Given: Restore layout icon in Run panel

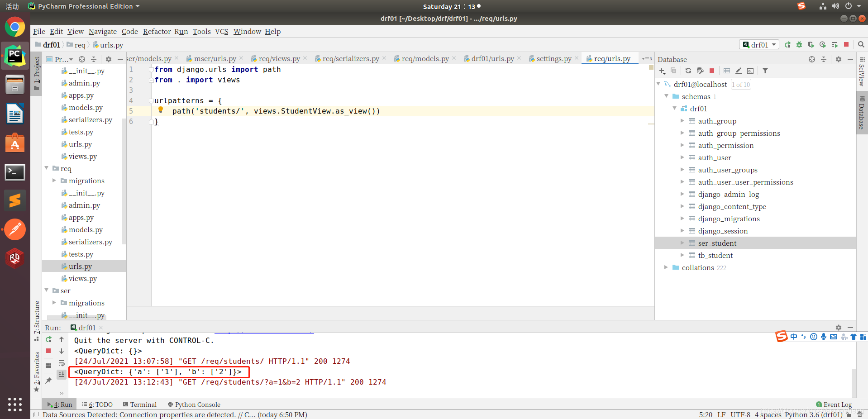Looking at the screenshot, I should coord(48,365).
